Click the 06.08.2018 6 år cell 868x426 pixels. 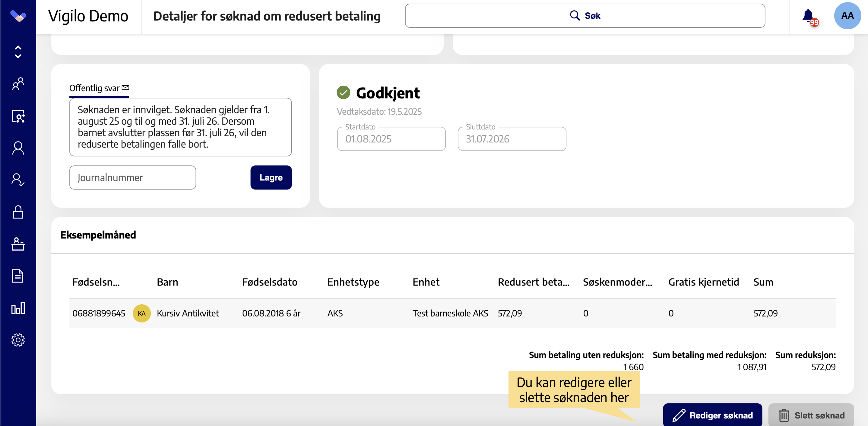(271, 313)
